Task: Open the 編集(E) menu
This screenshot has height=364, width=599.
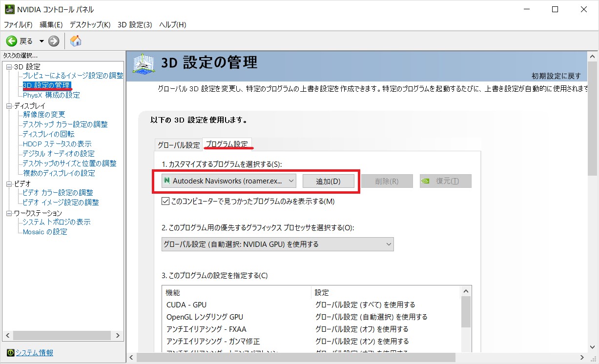Action: click(51, 24)
